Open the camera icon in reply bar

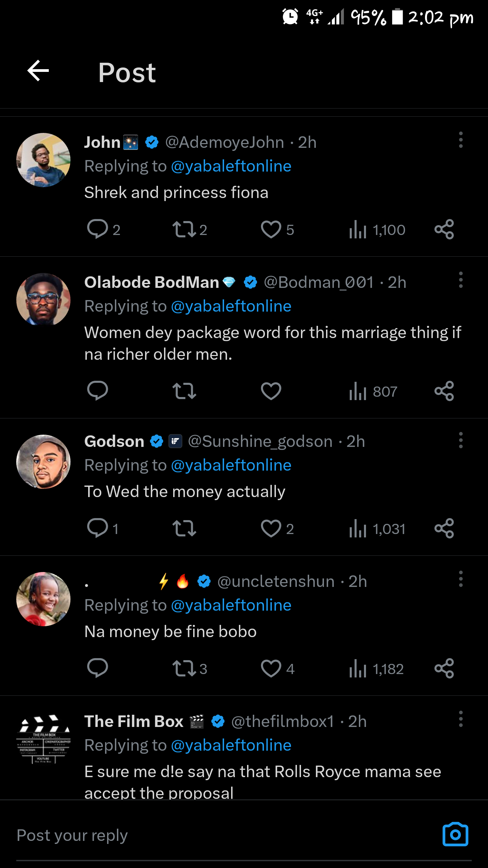(x=455, y=834)
